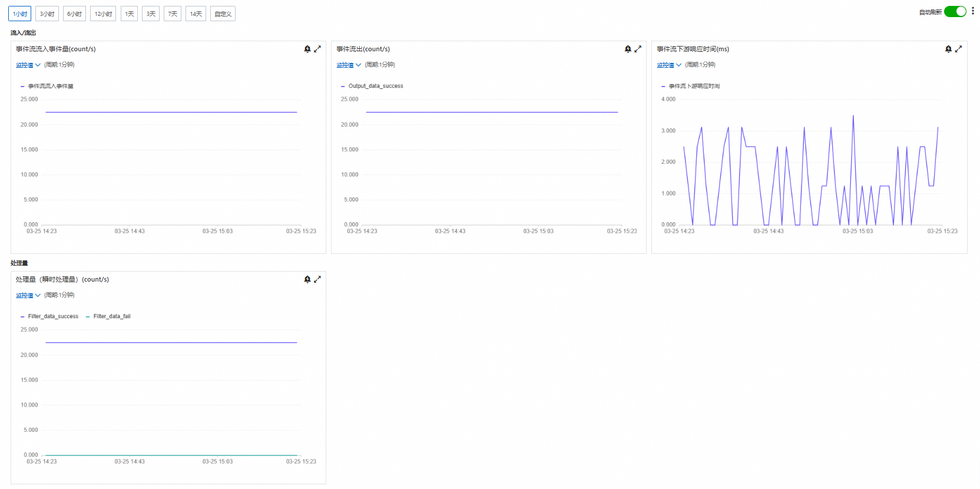This screenshot has height=489, width=980.
Task: Toggle Filter_data_fail legend series
Action: pos(108,316)
